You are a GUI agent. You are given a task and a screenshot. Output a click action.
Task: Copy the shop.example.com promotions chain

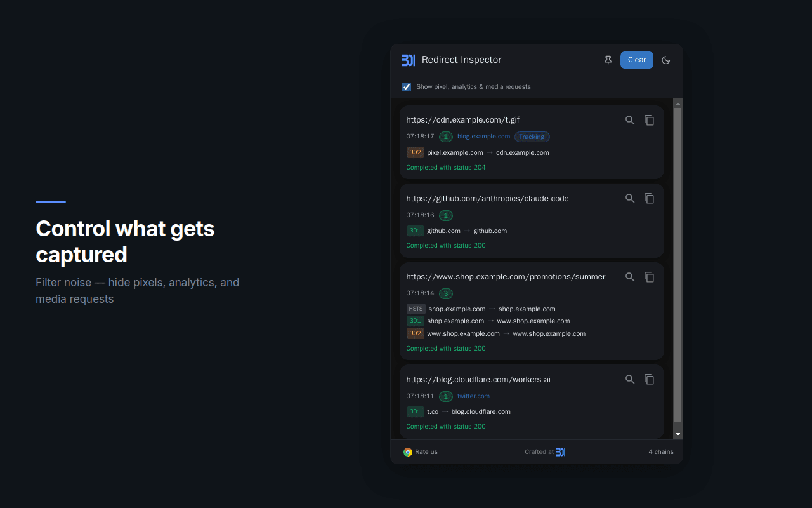pyautogui.click(x=649, y=277)
